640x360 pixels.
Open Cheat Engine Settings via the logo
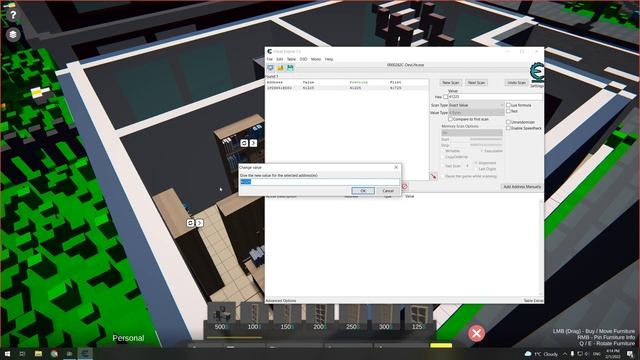537,73
